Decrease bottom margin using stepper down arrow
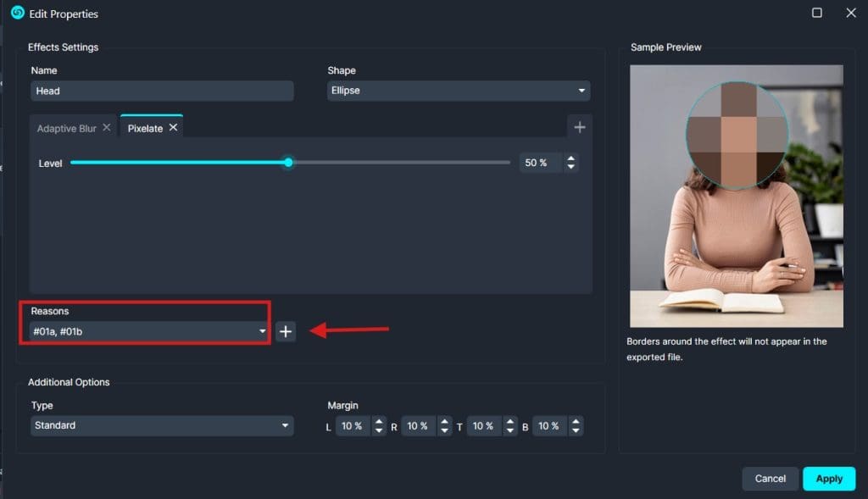The width and height of the screenshot is (868, 499). pos(576,430)
